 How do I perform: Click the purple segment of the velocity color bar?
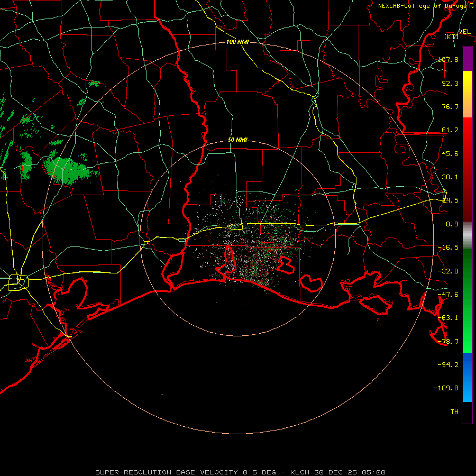click(x=467, y=59)
